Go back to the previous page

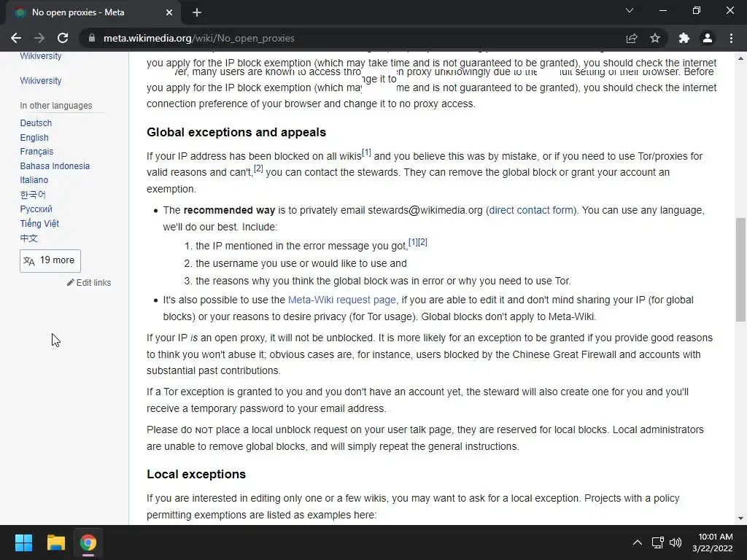click(x=16, y=38)
